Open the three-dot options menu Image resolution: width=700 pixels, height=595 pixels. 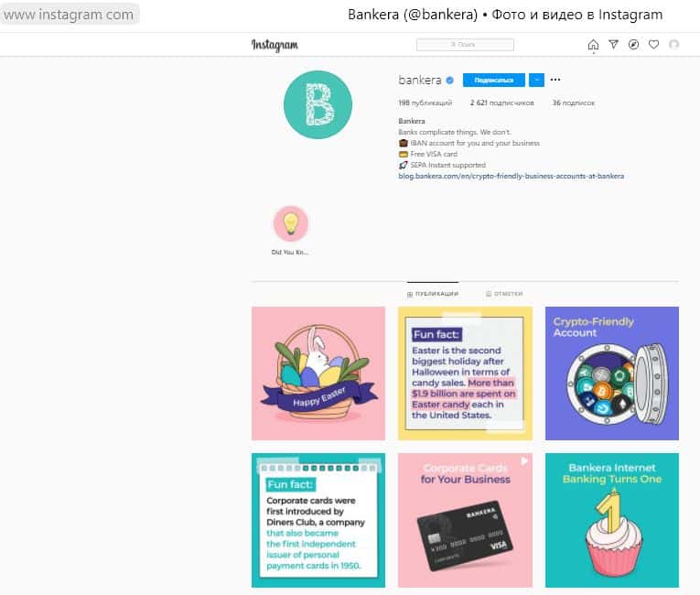click(x=555, y=80)
